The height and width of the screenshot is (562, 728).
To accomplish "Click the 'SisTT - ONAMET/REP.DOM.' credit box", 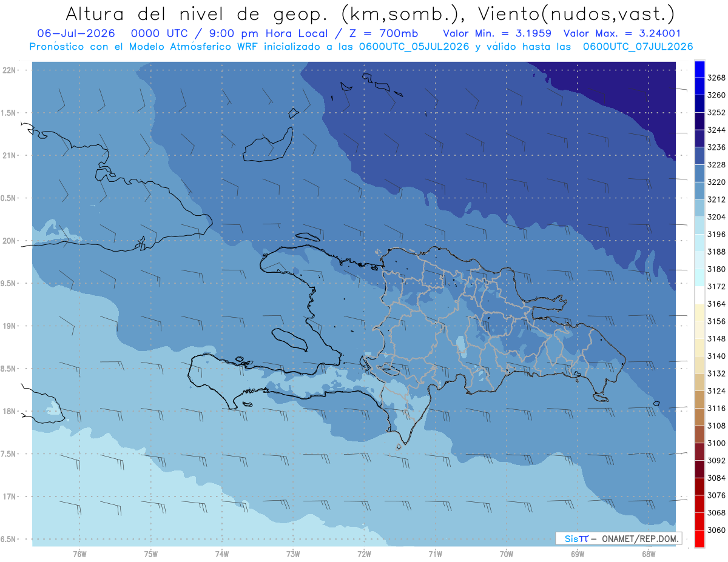I will point(618,538).
